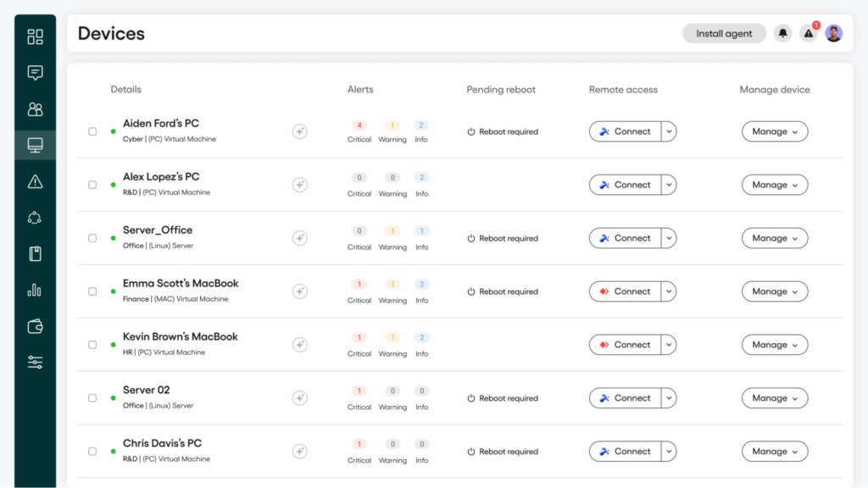Open the chat messages icon in sidebar
Viewport: 868px width, 488px height.
35,73
